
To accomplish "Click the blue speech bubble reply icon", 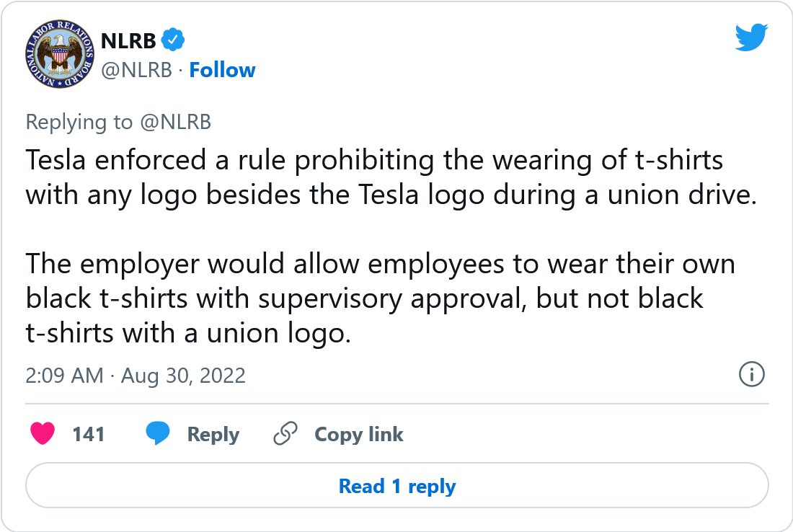I will pyautogui.click(x=158, y=433).
